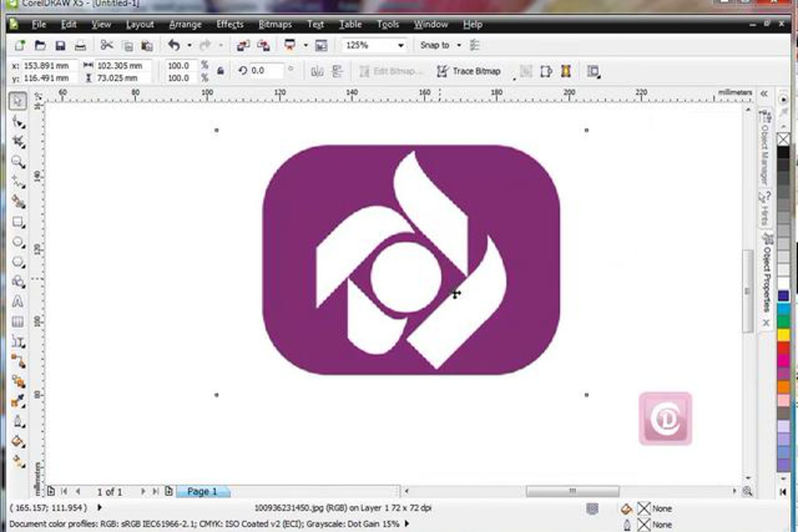Print the document

pos(80,46)
